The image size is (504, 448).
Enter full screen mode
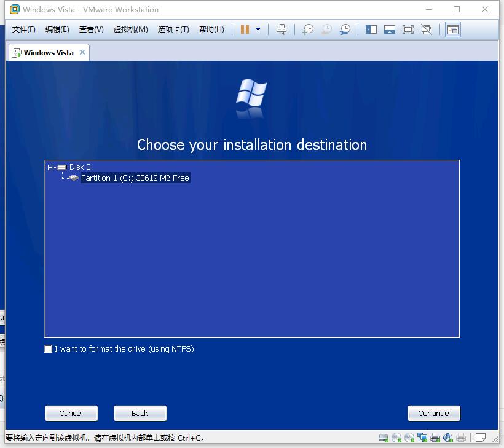click(408, 29)
